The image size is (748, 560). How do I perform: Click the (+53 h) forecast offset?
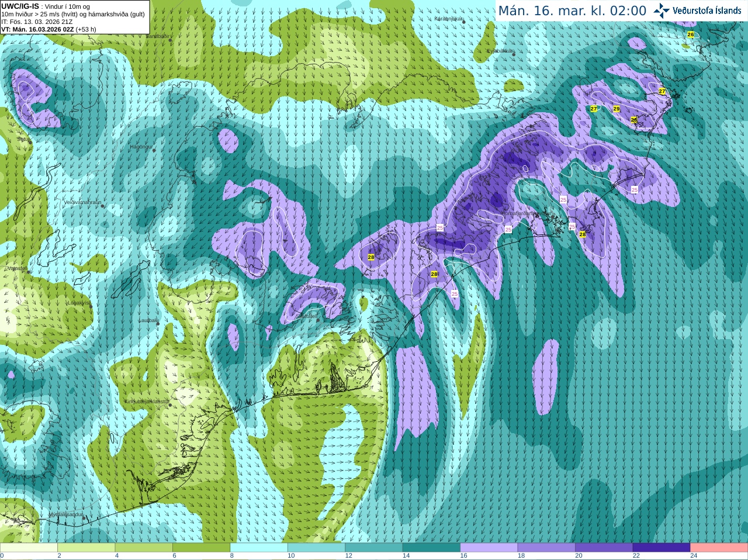(86, 29)
